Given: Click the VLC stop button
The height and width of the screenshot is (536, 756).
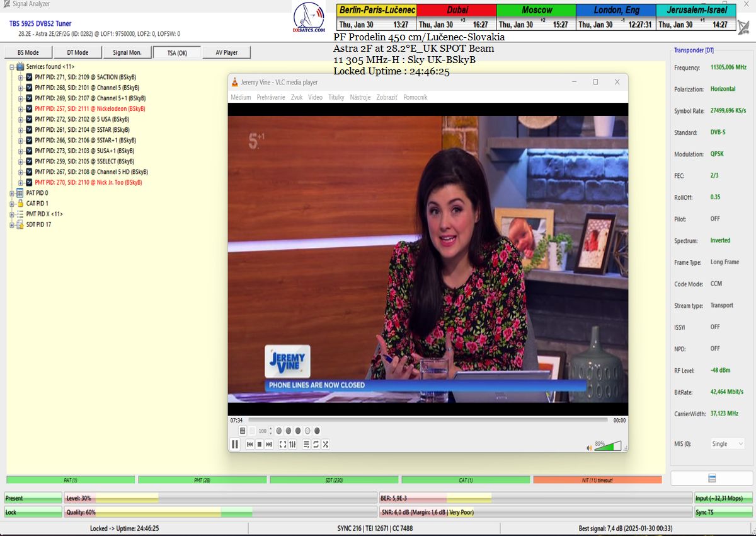Looking at the screenshot, I should pos(259,445).
